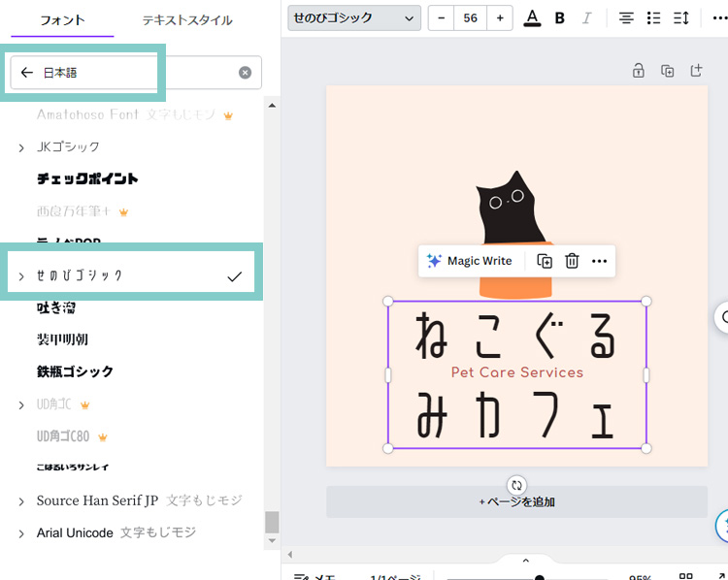This screenshot has width=728, height=580.
Task: Expand the せのびゴシック font variants
Action: (21, 276)
